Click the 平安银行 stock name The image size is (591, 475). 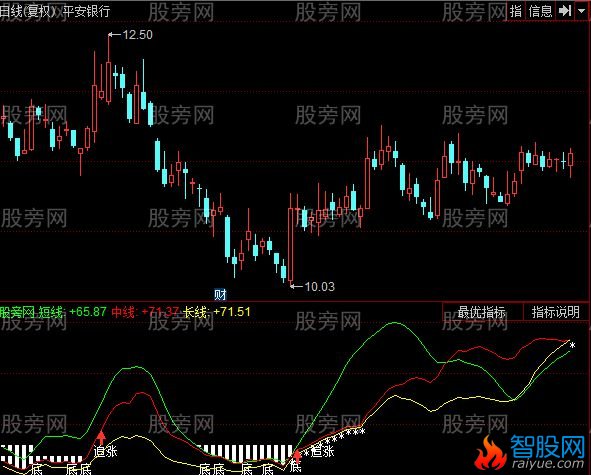point(86,11)
